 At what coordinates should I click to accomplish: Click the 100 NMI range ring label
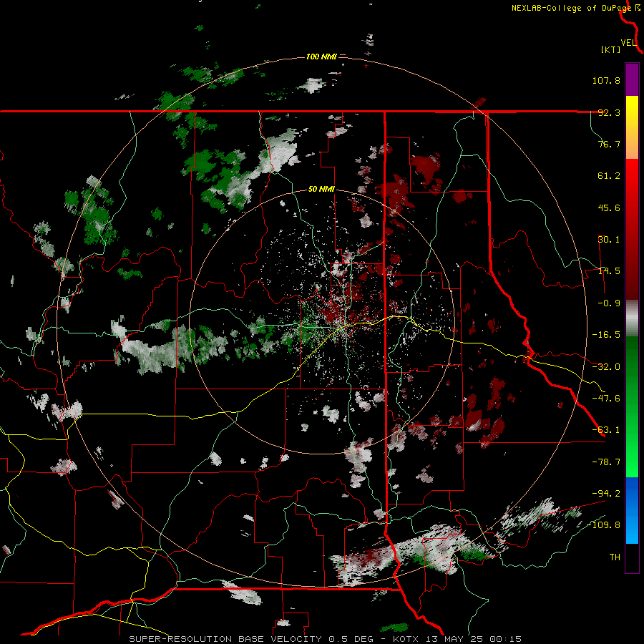click(x=321, y=57)
